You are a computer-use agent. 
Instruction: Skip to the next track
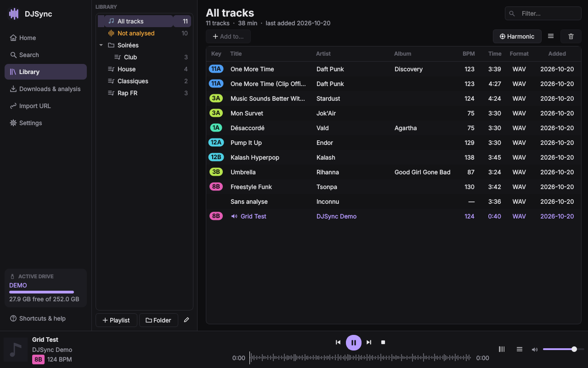click(369, 342)
